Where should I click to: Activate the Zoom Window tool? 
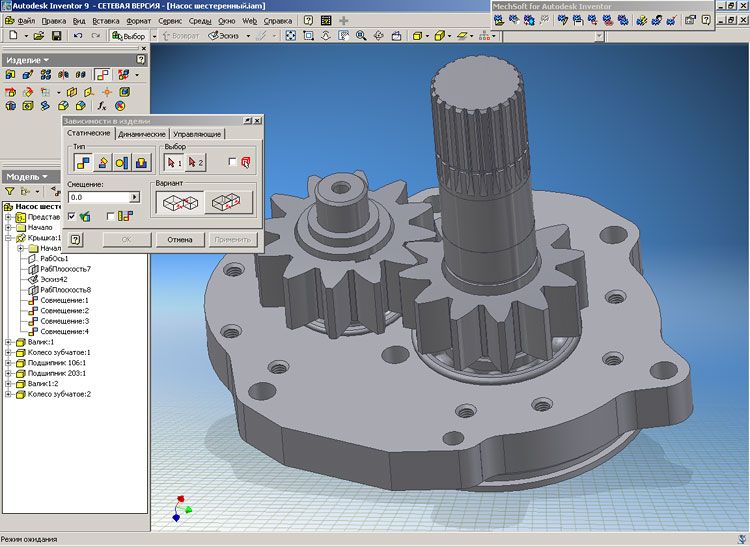309,35
